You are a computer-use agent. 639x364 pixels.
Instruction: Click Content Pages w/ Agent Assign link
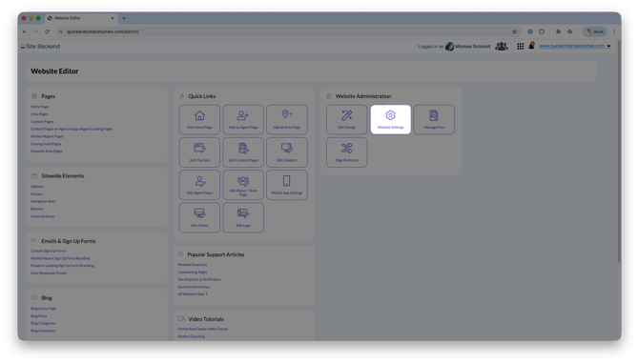pos(72,129)
